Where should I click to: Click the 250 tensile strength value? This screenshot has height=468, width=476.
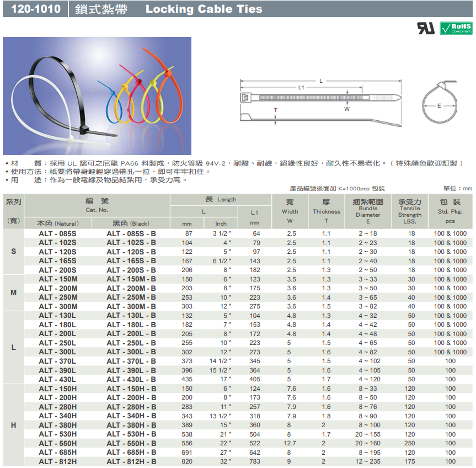tap(409, 443)
